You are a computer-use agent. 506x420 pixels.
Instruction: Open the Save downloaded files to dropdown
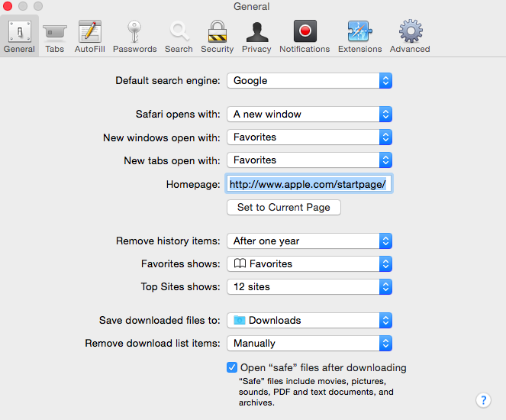click(309, 321)
